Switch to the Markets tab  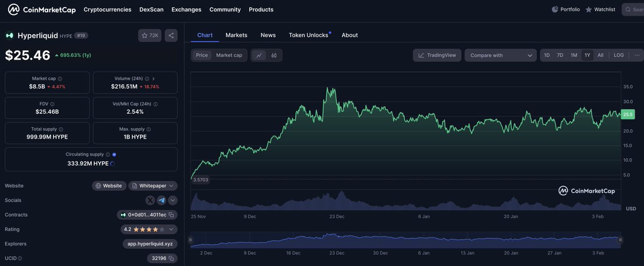(x=236, y=35)
